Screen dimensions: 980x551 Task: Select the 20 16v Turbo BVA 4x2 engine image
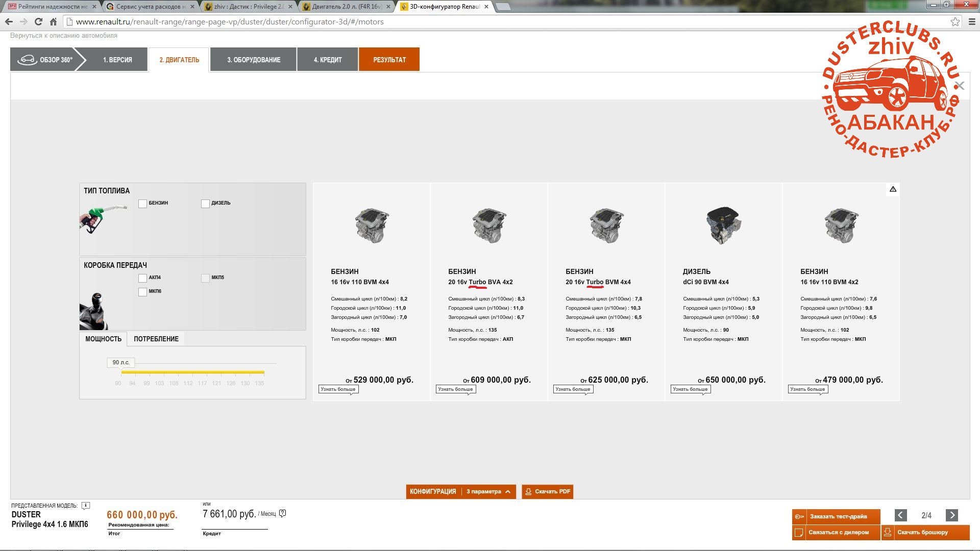(x=489, y=226)
